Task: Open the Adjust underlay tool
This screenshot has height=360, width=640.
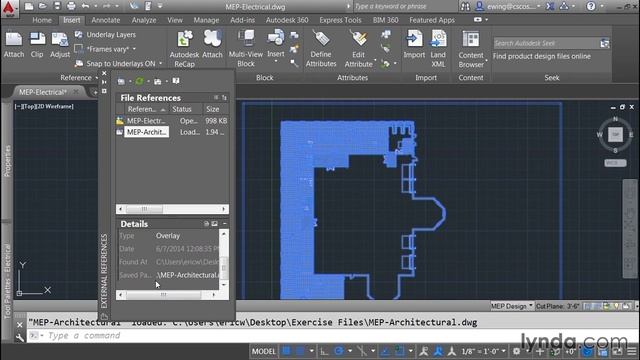Action: (x=60, y=44)
